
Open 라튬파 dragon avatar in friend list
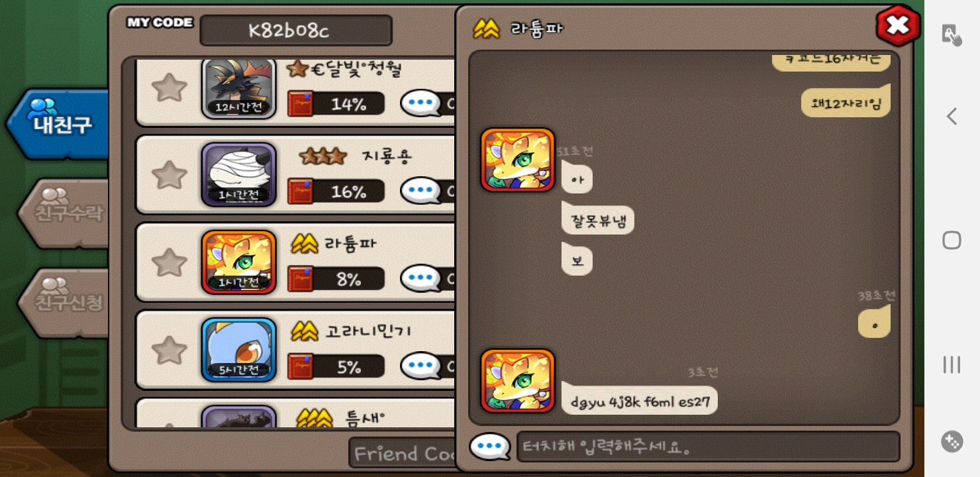239,262
